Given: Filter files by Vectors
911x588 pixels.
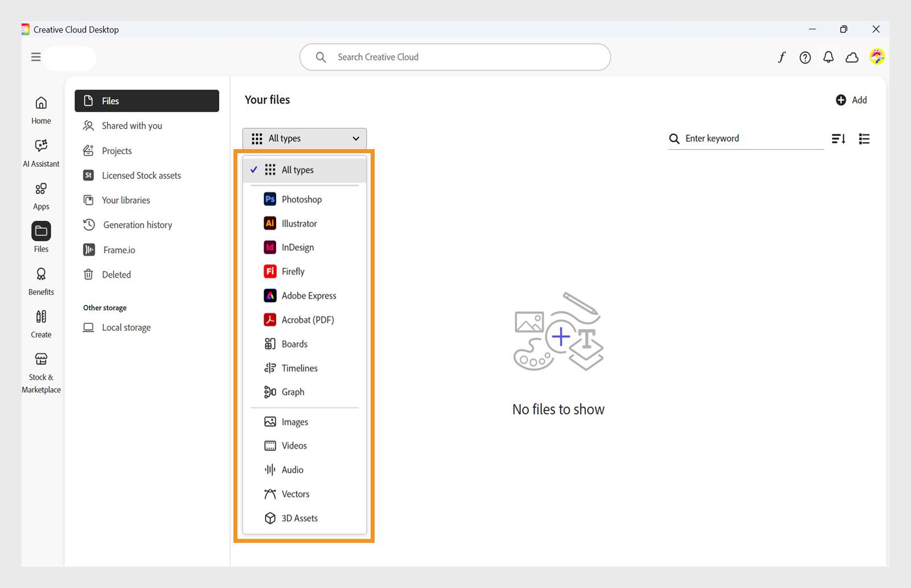Looking at the screenshot, I should click(x=305, y=494).
